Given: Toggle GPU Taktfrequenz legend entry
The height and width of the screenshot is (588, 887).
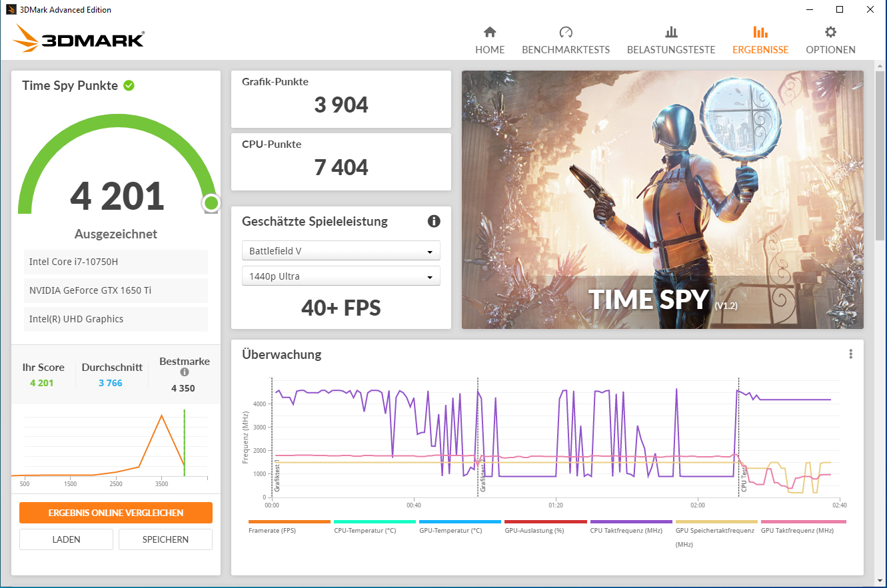Looking at the screenshot, I should [803, 527].
